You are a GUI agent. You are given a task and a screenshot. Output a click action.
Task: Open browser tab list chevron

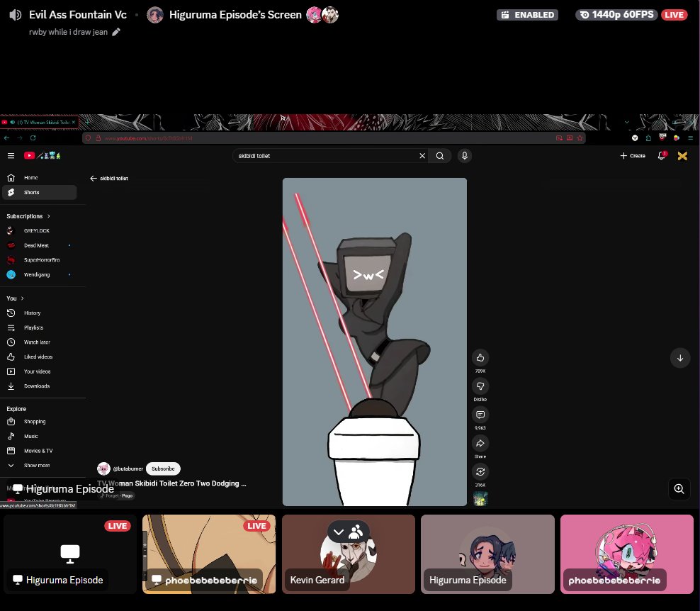[627, 122]
